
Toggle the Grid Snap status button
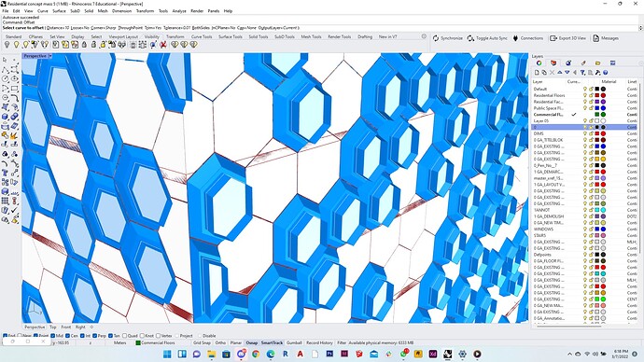[x=203, y=342]
